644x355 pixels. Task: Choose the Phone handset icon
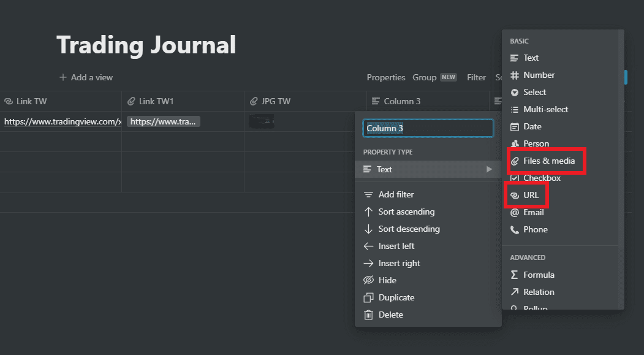coord(514,230)
